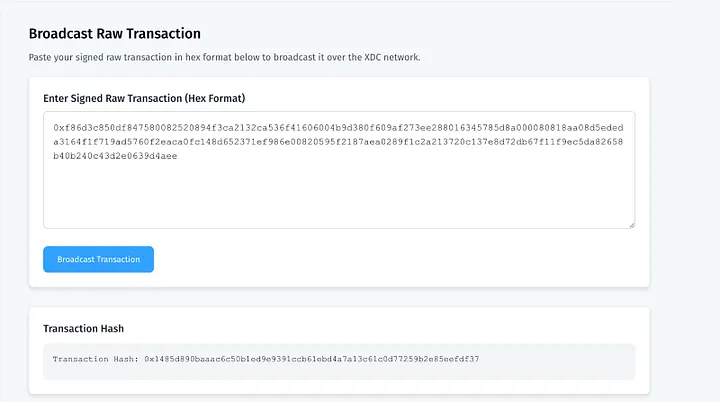Click empty area right of Broadcast Transaction button

coord(400,259)
